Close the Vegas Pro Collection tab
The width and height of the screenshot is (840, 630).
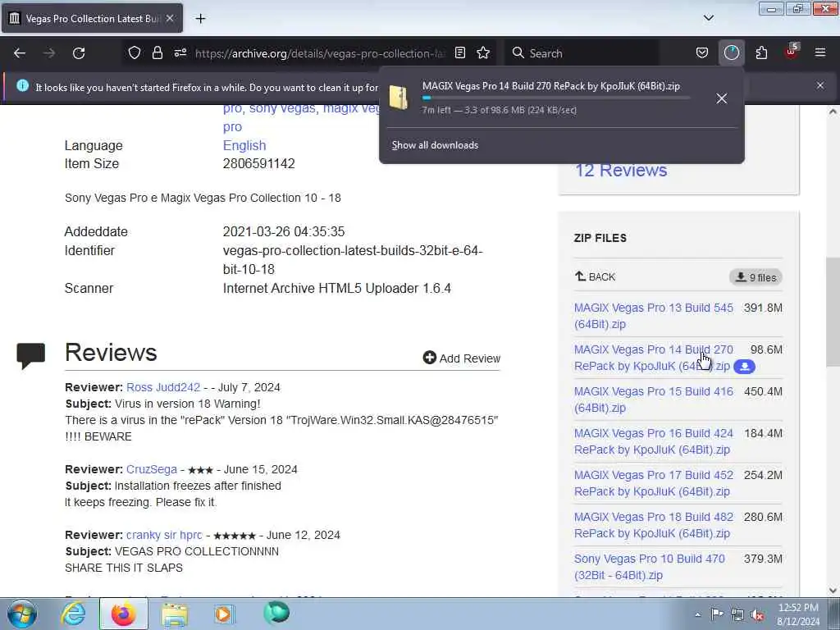pos(170,18)
